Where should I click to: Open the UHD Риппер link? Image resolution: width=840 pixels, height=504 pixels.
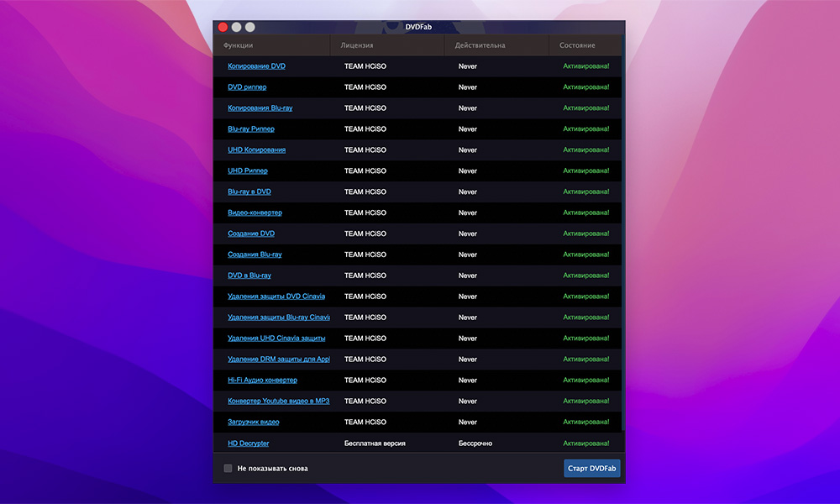click(248, 171)
